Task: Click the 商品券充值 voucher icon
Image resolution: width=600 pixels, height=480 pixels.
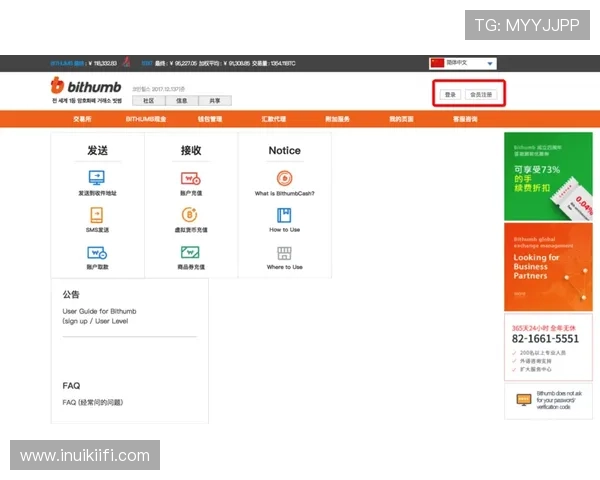Action: point(191,253)
